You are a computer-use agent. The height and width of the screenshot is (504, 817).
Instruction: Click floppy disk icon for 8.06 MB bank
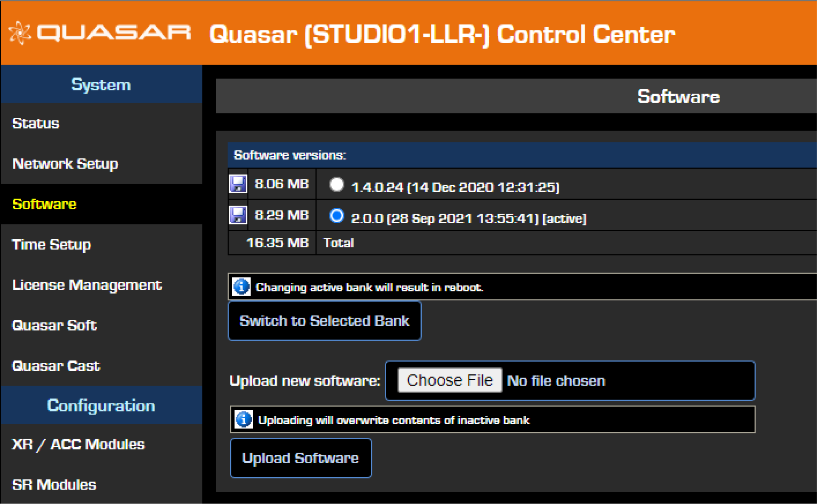[238, 184]
